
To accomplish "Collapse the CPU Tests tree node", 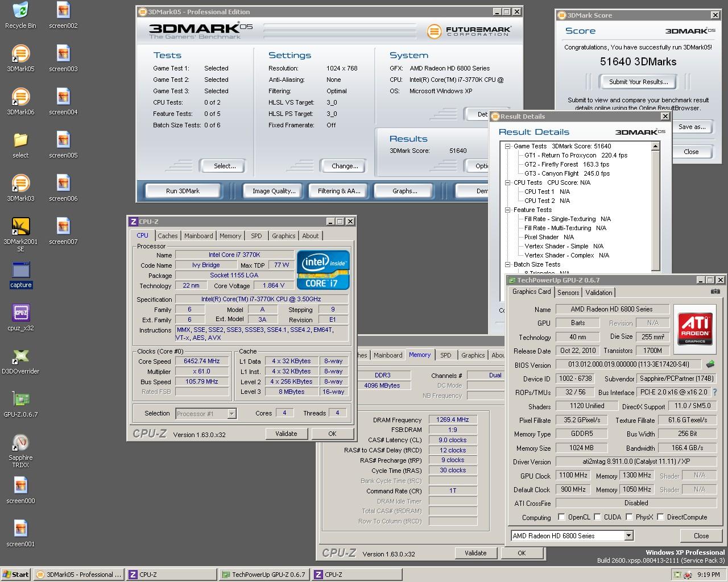I will [507, 182].
